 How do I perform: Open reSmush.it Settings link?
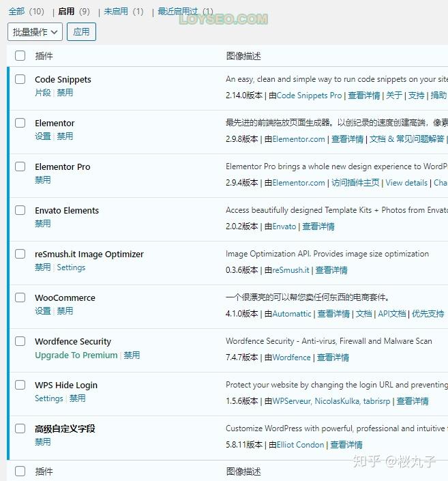pos(71,267)
